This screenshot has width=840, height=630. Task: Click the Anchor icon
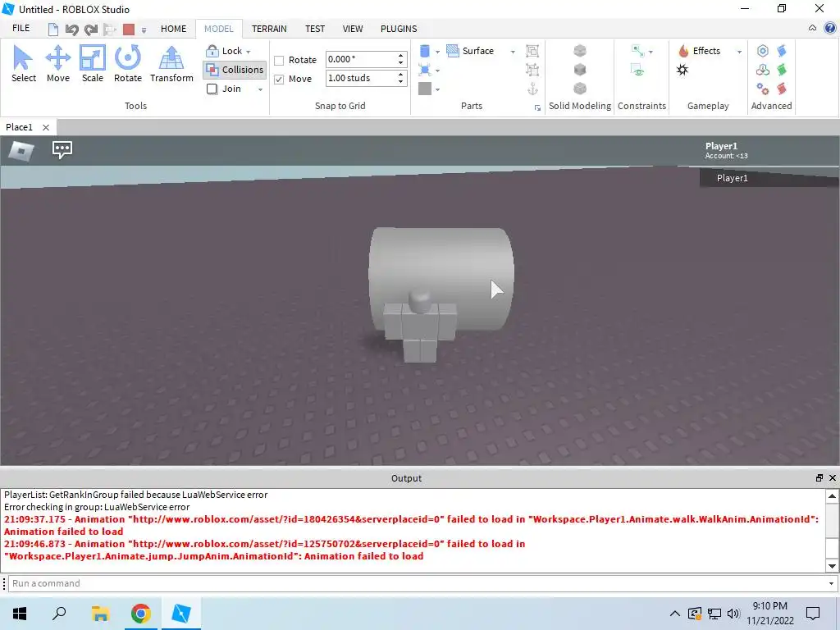tap(532, 89)
